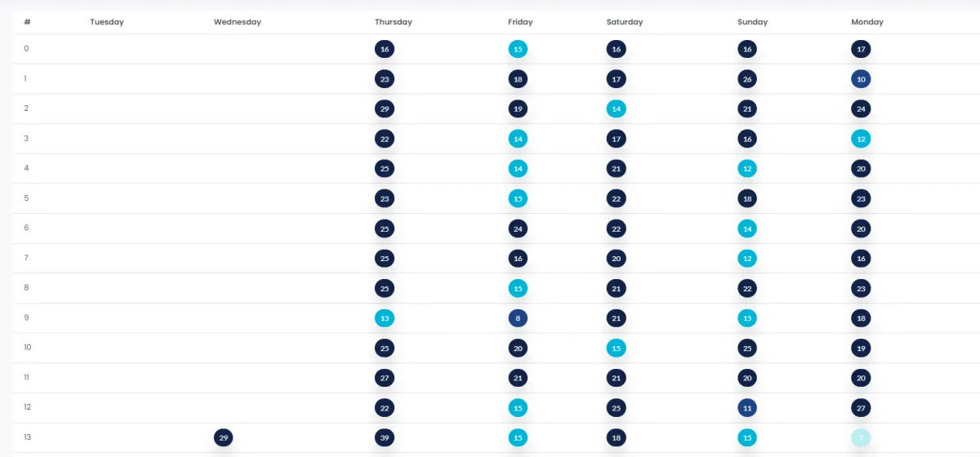Image resolution: width=980 pixels, height=457 pixels.
Task: Select Thursday badge 23 in row 1
Action: (x=385, y=79)
